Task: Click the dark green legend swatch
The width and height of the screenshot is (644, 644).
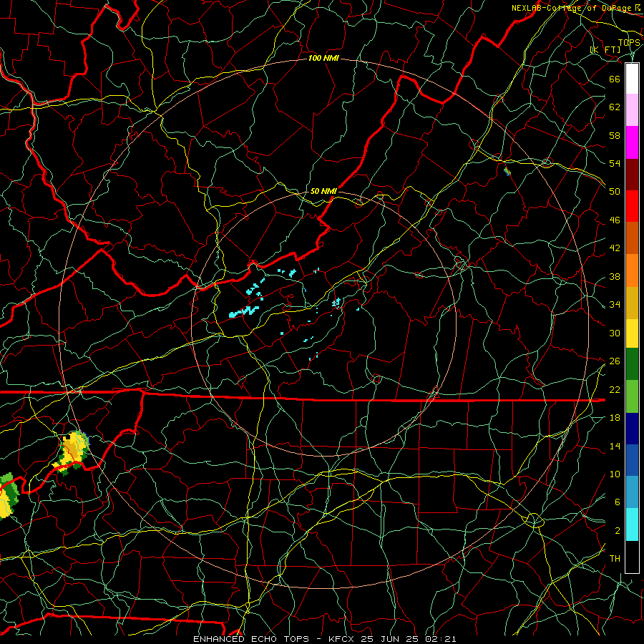Action: pyautogui.click(x=632, y=364)
